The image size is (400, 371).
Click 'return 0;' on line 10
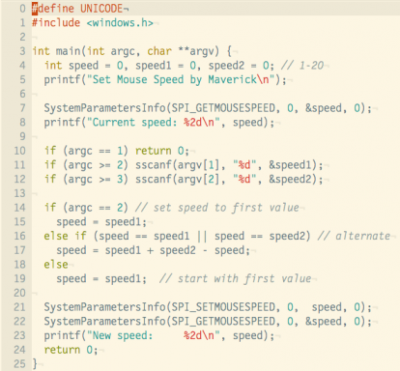(x=162, y=151)
